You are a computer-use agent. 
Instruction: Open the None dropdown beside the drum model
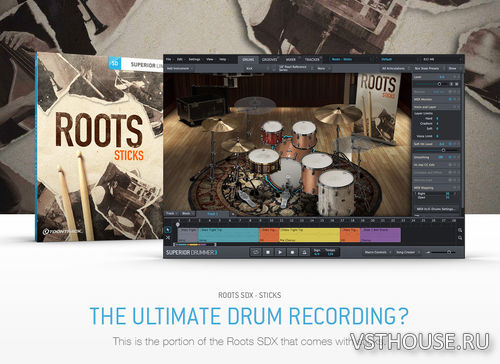(323, 68)
